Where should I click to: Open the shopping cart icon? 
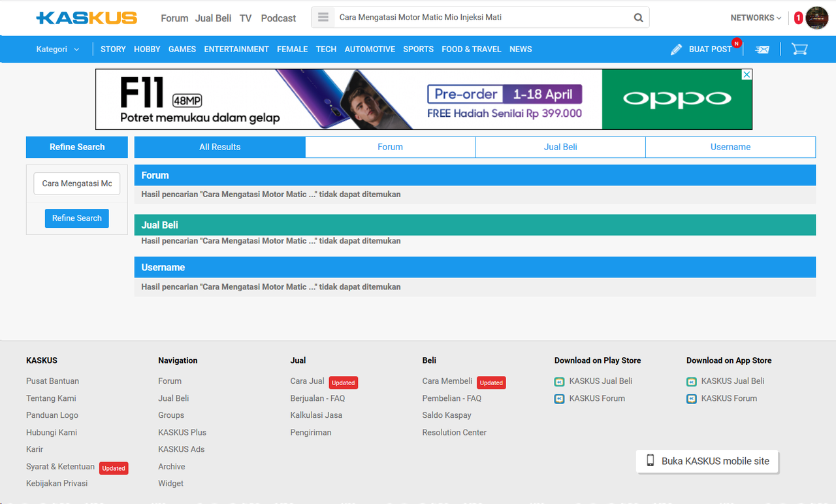[799, 49]
